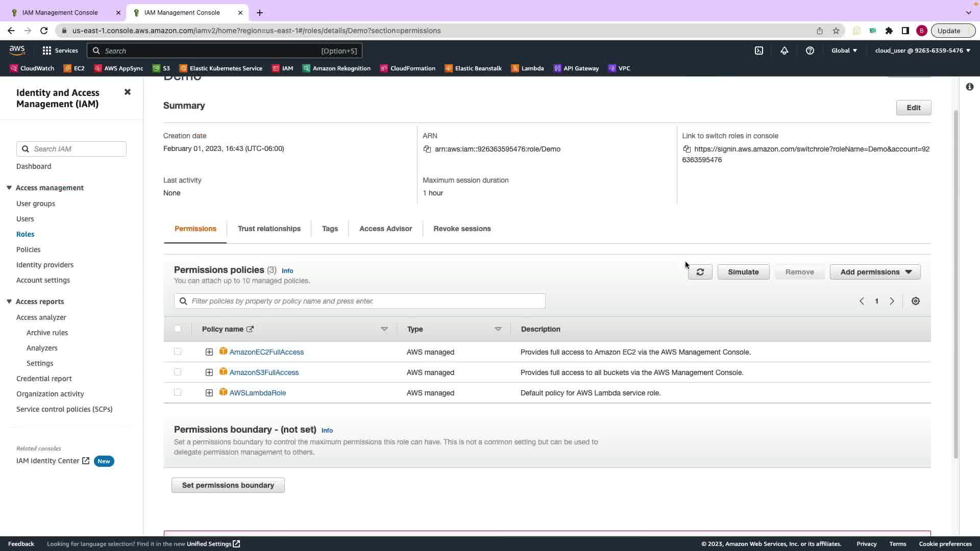
Task: Open AWS CloudShell icon in top bar
Action: click(758, 51)
